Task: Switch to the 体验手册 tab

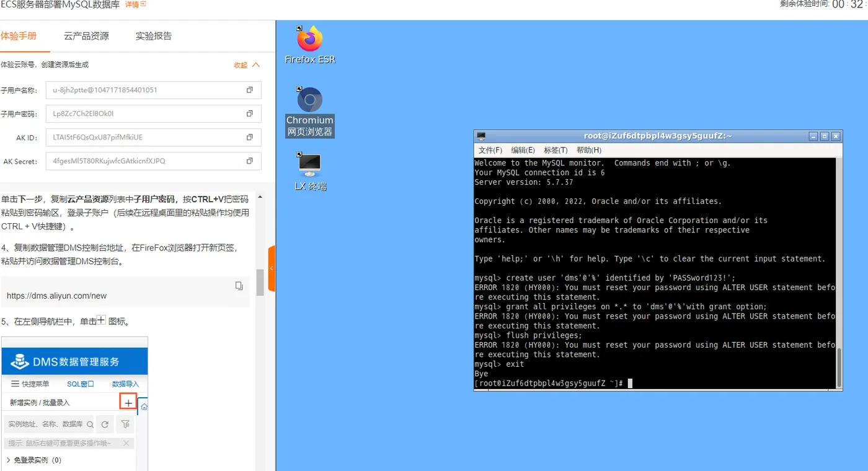Action: click(x=19, y=36)
